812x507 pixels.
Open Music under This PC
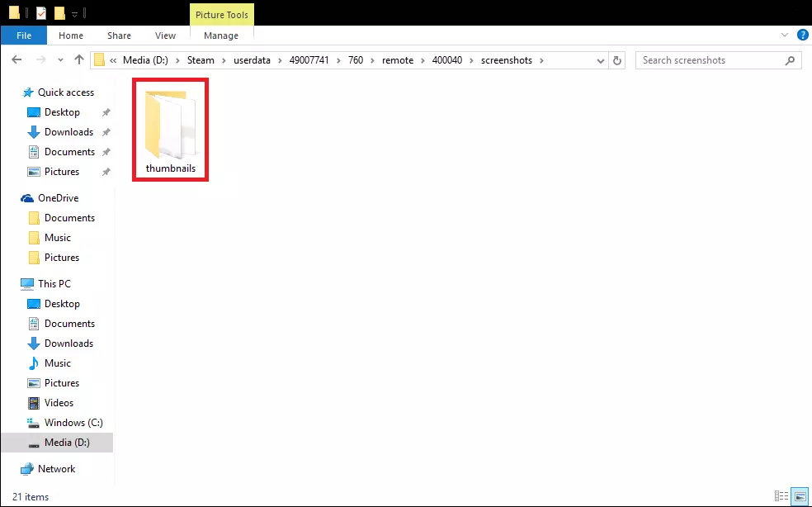click(58, 362)
